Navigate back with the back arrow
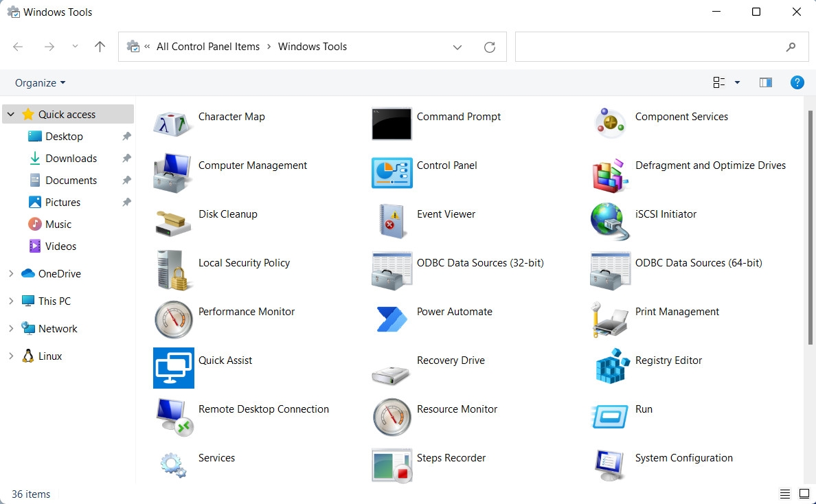This screenshot has width=816, height=504. coord(18,47)
